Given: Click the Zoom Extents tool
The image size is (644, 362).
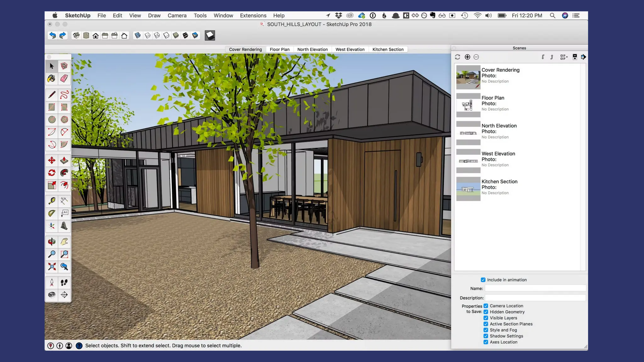Looking at the screenshot, I should pos(52,267).
